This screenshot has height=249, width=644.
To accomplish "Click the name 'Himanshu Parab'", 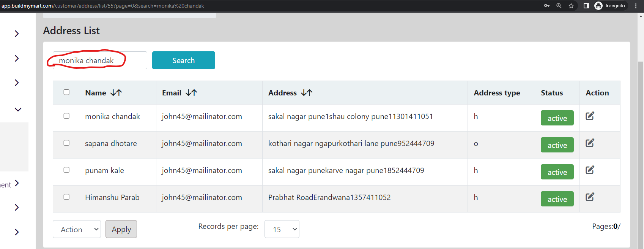I will pyautogui.click(x=112, y=197).
